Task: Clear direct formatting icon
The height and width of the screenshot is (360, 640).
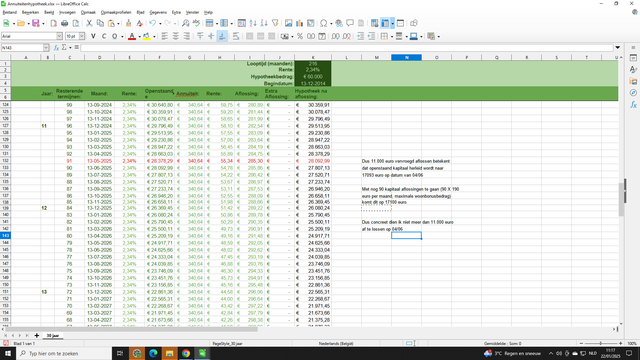Action: click(139, 23)
